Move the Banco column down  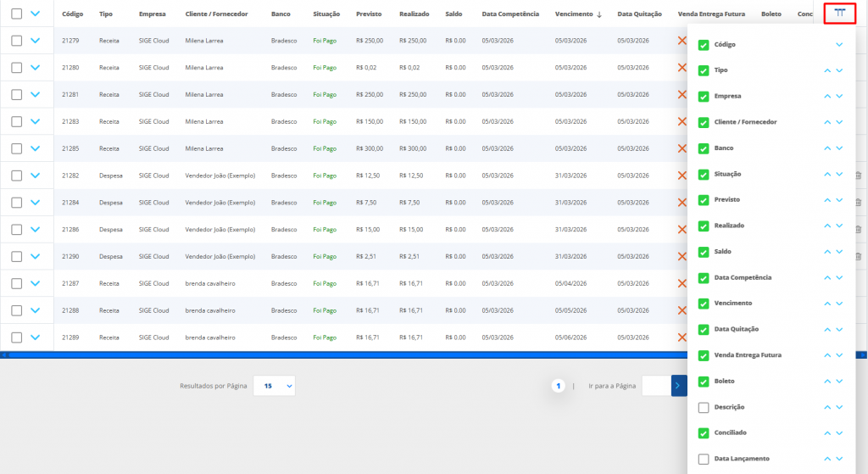coord(839,148)
